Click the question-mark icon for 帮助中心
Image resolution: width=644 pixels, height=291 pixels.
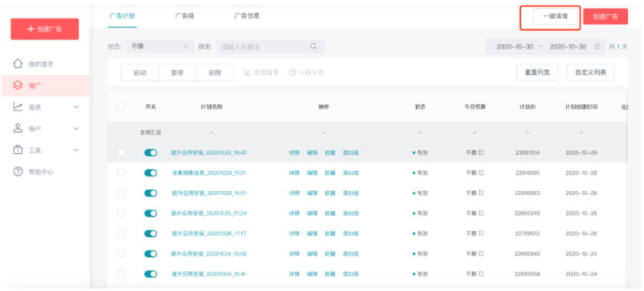pyautogui.click(x=18, y=172)
